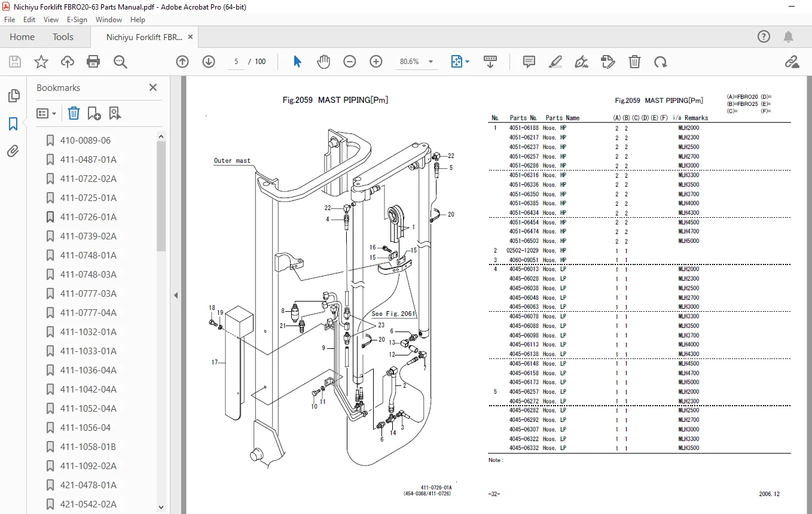Open the Attachments paperclip panel
The height and width of the screenshot is (514, 812).
pyautogui.click(x=13, y=151)
